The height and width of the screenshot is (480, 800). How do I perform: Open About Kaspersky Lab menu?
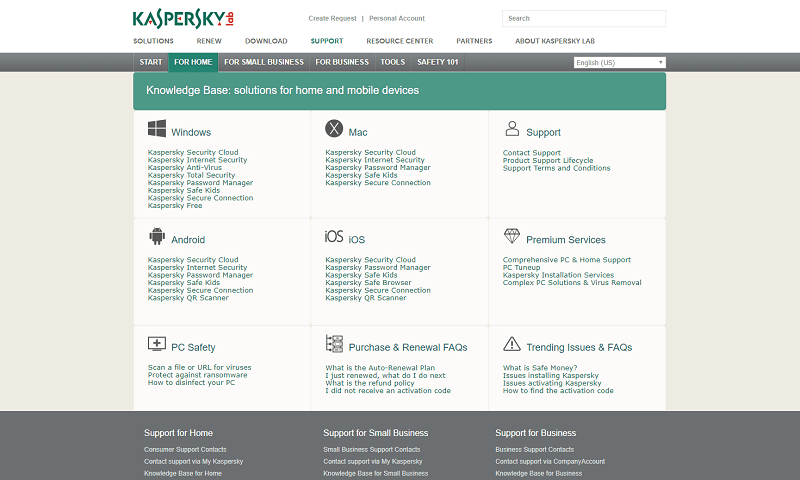click(555, 41)
